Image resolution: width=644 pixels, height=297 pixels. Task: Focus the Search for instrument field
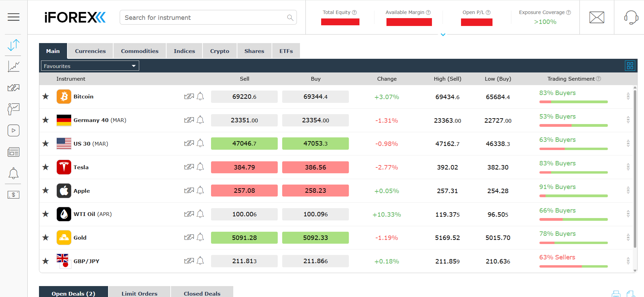click(208, 17)
